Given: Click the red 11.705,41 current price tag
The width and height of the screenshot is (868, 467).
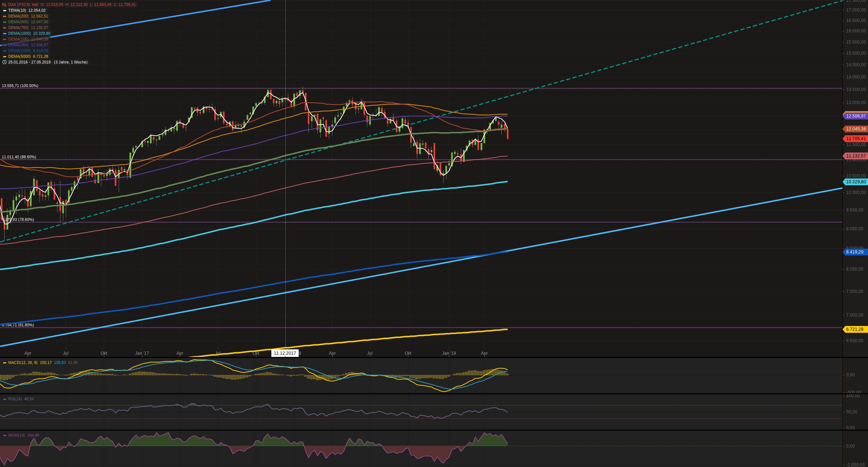Looking at the screenshot, I should 855,139.
